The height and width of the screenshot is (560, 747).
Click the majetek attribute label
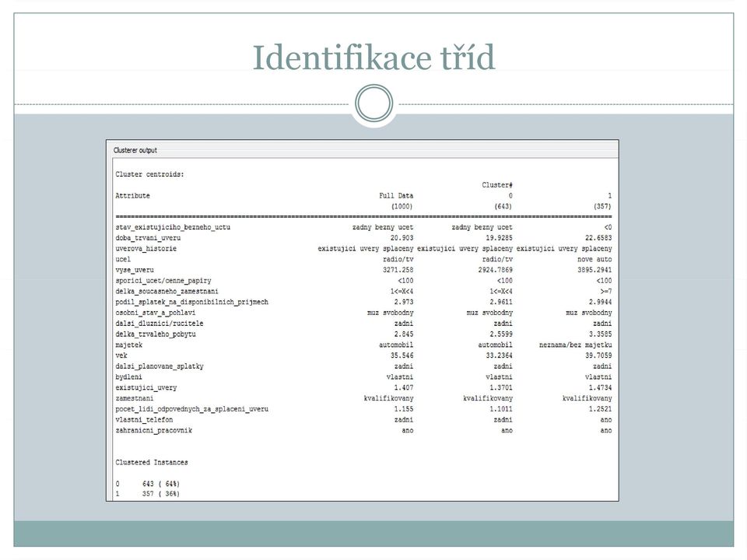(x=128, y=345)
